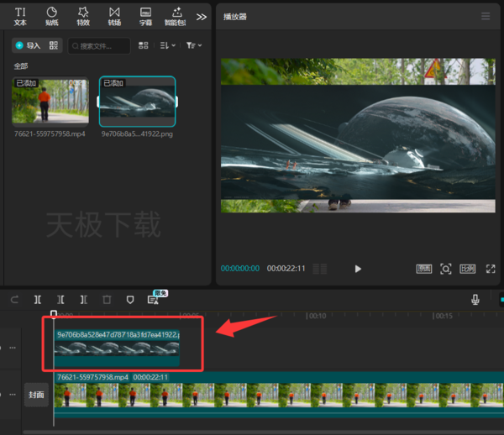504x435 pixels.
Task: Click the timeline horizontal scrollbar
Action: point(263,432)
